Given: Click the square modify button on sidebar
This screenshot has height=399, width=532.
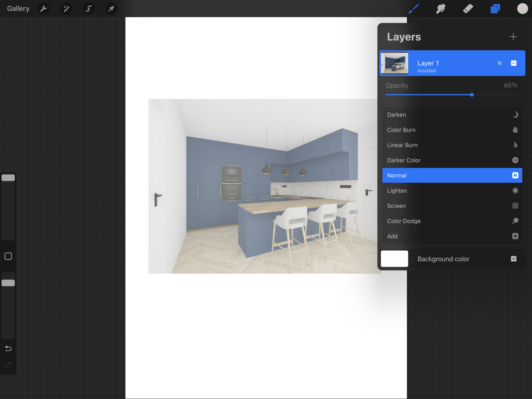Looking at the screenshot, I should (x=8, y=256).
